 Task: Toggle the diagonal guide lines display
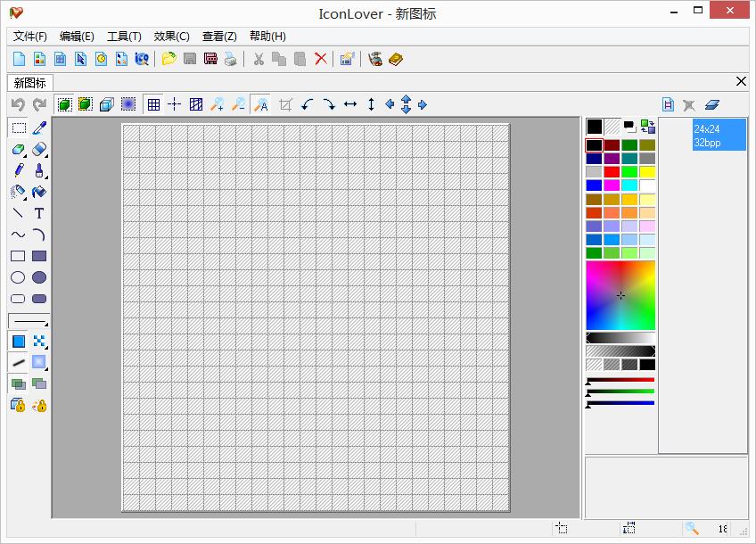pyautogui.click(x=194, y=103)
